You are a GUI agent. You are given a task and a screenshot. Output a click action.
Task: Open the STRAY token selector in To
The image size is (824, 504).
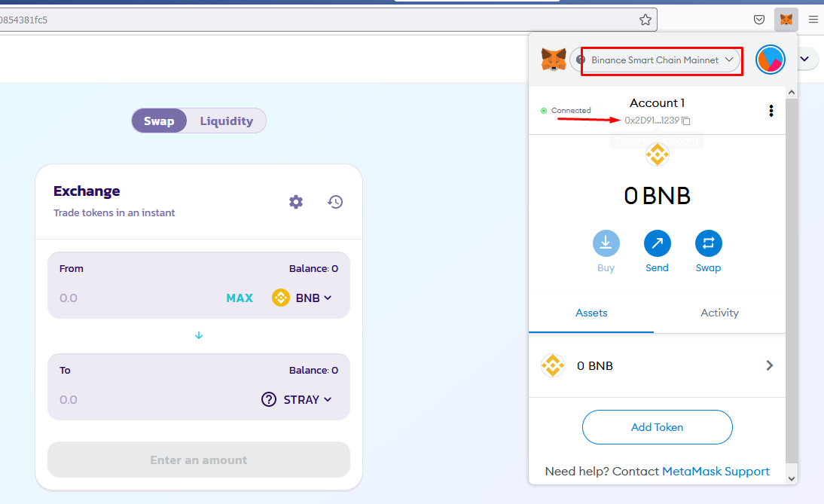(297, 399)
